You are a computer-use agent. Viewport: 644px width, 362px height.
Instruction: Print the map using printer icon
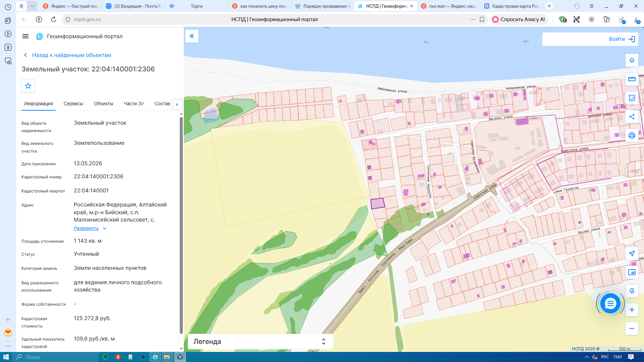coord(632,135)
